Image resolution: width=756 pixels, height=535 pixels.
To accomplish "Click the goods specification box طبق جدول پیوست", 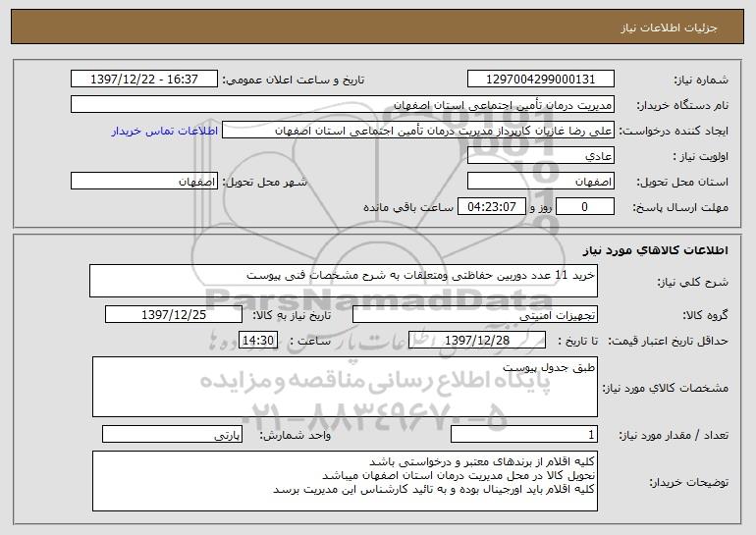I will point(345,387).
